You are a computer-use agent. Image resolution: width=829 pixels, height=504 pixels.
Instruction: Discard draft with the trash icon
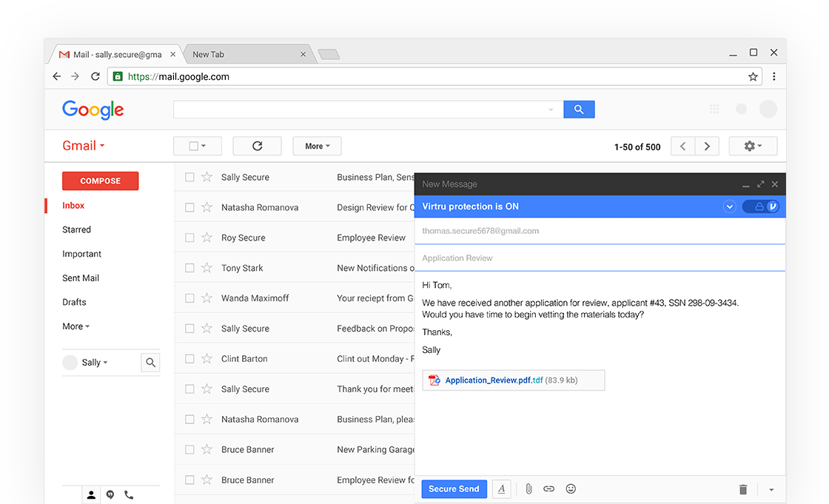743,489
